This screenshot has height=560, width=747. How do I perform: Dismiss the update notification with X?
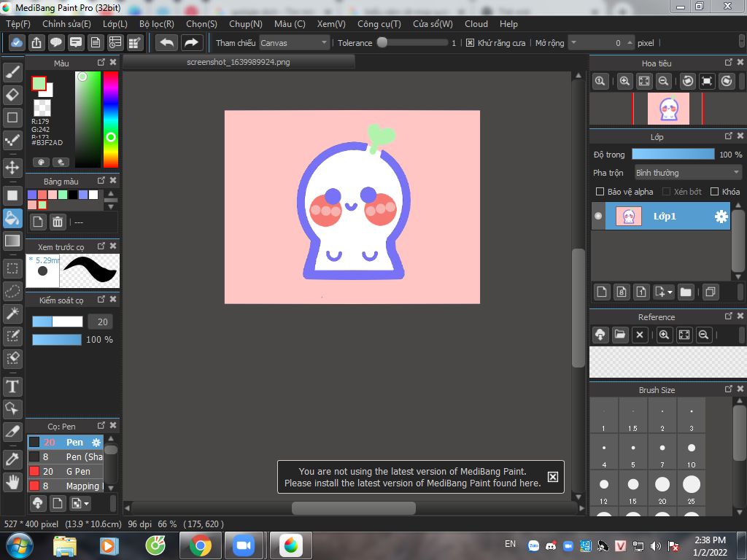point(553,477)
